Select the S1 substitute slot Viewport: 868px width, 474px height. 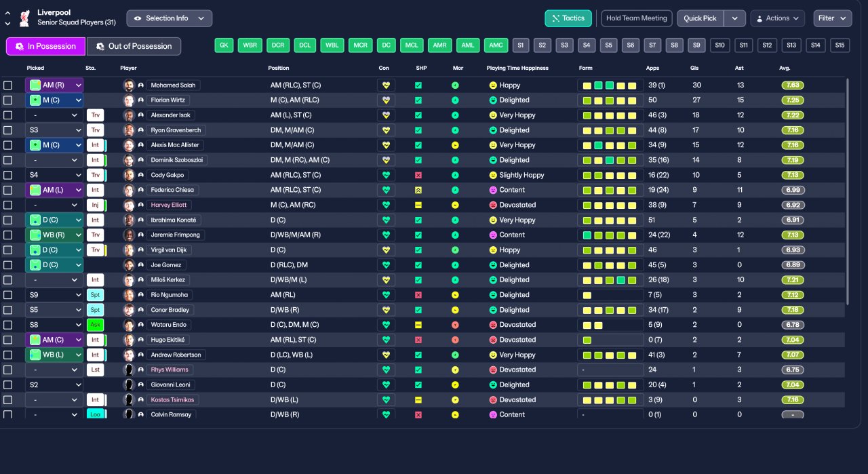(521, 45)
